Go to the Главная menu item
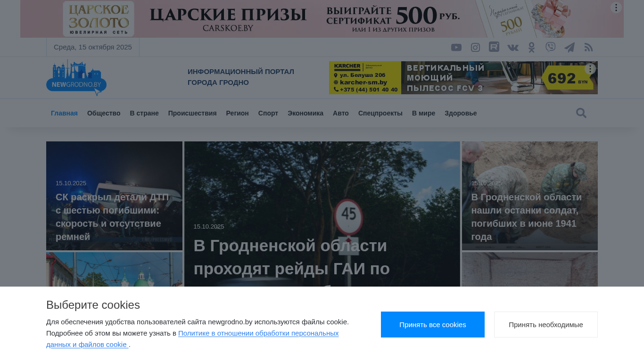Screen dimensions: 644x362 pyautogui.click(x=64, y=113)
